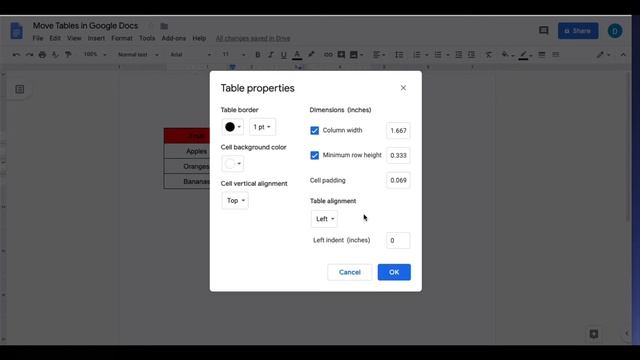
Task: Click the Paint format icon
Action: coord(68,54)
